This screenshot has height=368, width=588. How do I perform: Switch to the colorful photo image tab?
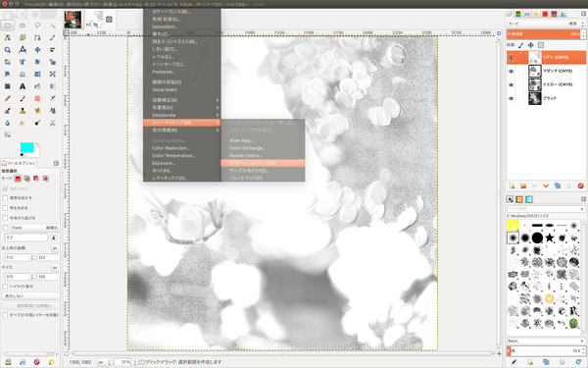pos(73,20)
